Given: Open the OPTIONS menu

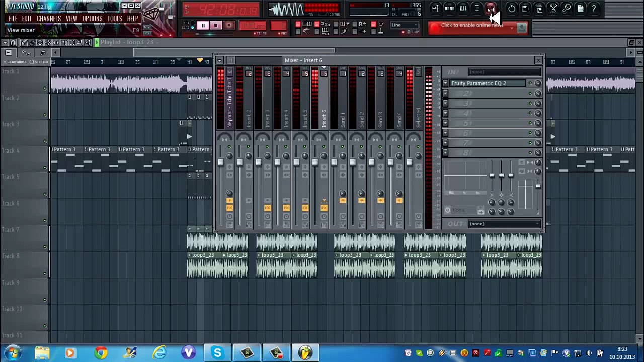Looking at the screenshot, I should click(92, 19).
